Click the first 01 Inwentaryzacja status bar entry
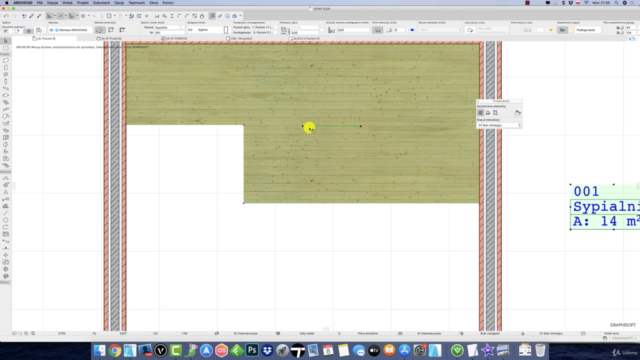 click(245, 333)
